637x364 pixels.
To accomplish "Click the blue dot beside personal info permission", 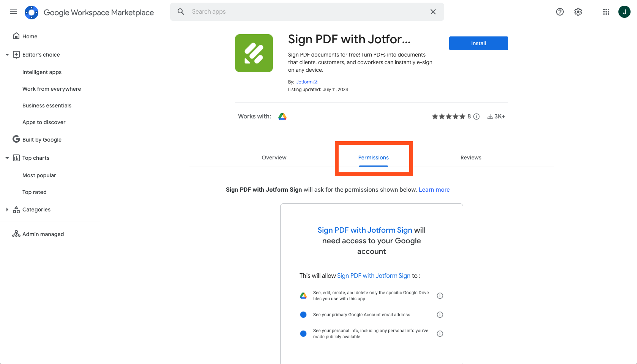I will 303,334.
